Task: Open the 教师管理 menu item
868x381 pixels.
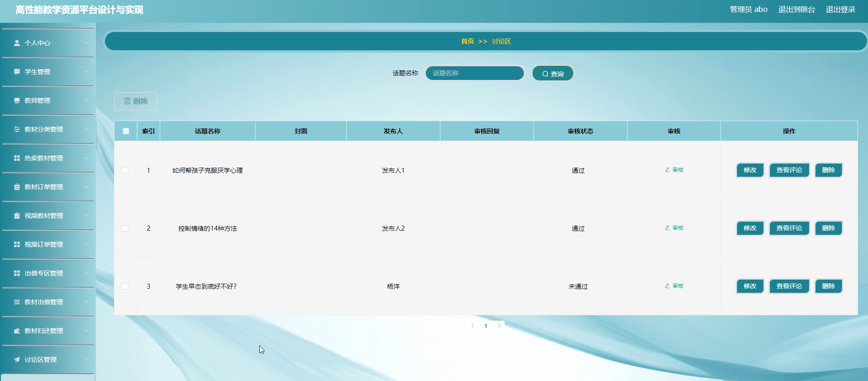Action: tap(48, 101)
